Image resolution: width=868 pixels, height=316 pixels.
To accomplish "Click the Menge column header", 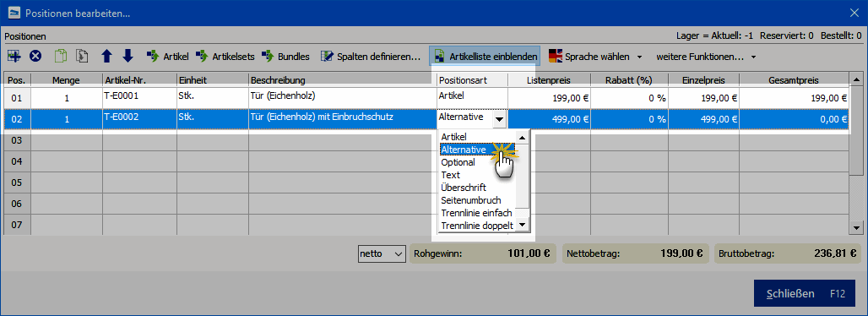I will pyautogui.click(x=67, y=81).
